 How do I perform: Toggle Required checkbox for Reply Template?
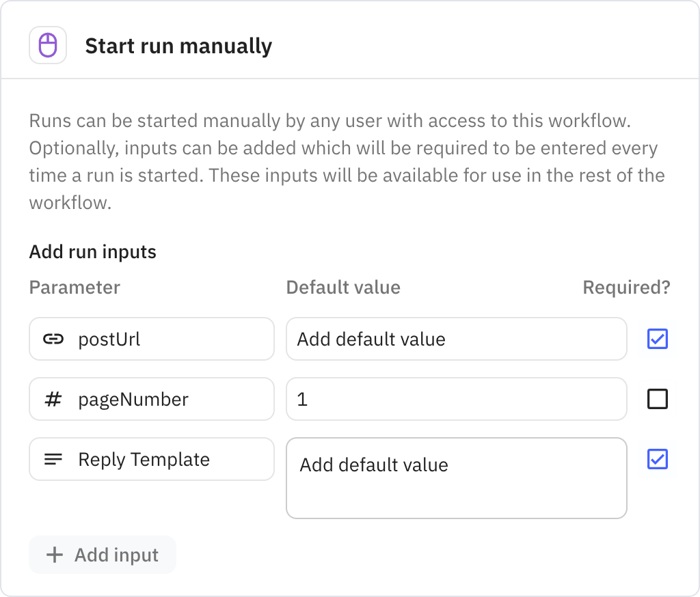(x=657, y=460)
